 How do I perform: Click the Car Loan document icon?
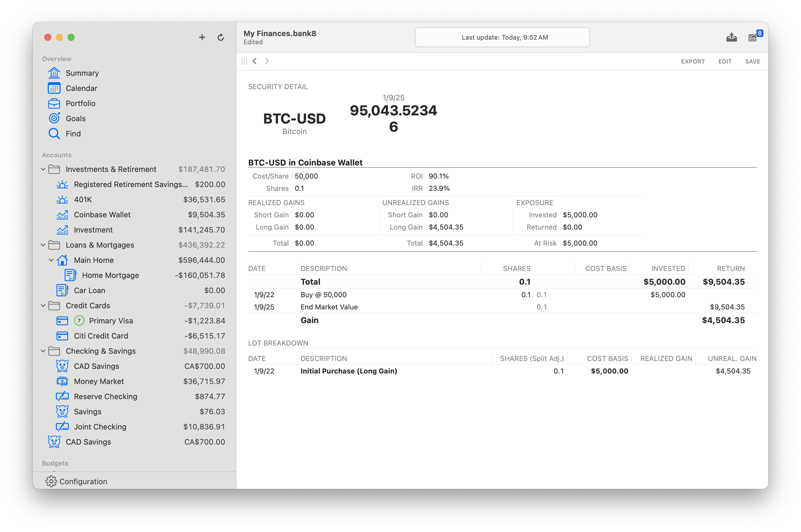[x=62, y=290]
